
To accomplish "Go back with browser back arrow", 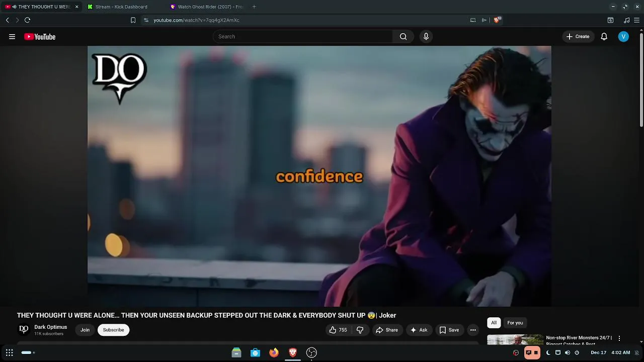I will tap(8, 20).
